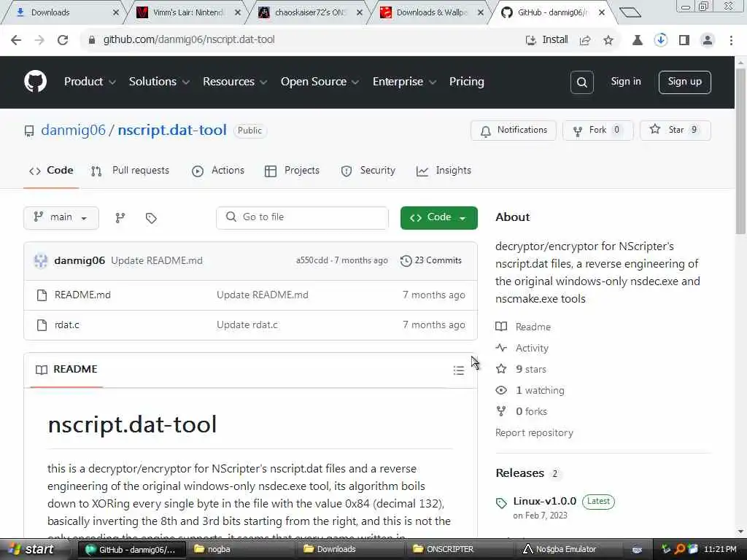
Task: Select the Code repository tab
Action: [x=51, y=171]
